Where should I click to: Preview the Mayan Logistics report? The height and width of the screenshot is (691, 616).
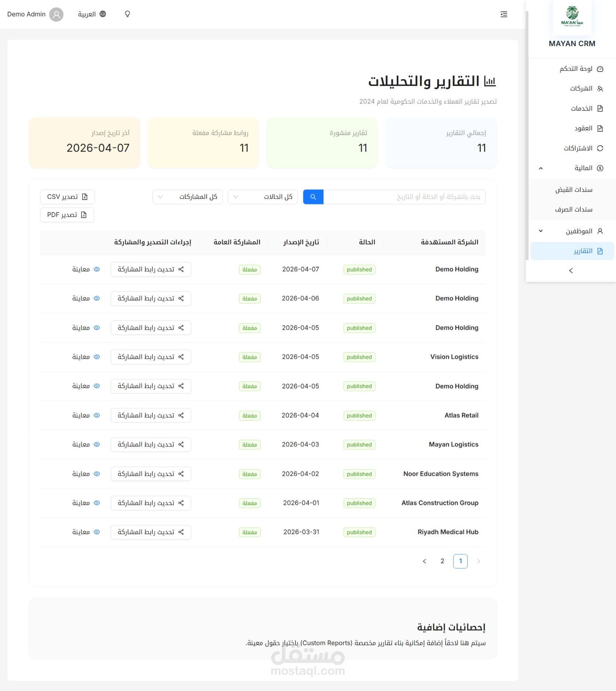(86, 445)
